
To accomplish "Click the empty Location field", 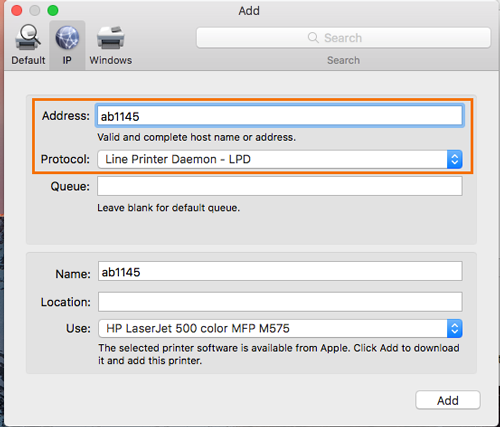I will [280, 302].
